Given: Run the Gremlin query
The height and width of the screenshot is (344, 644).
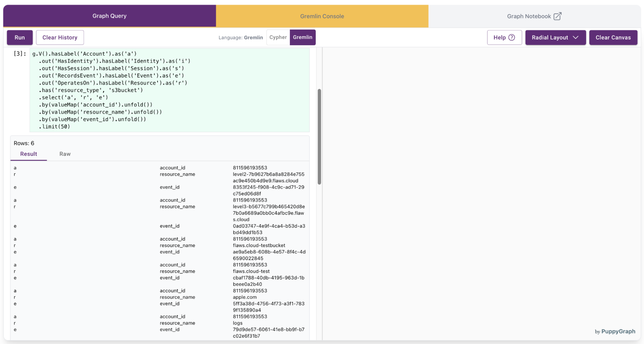Looking at the screenshot, I should point(19,37).
